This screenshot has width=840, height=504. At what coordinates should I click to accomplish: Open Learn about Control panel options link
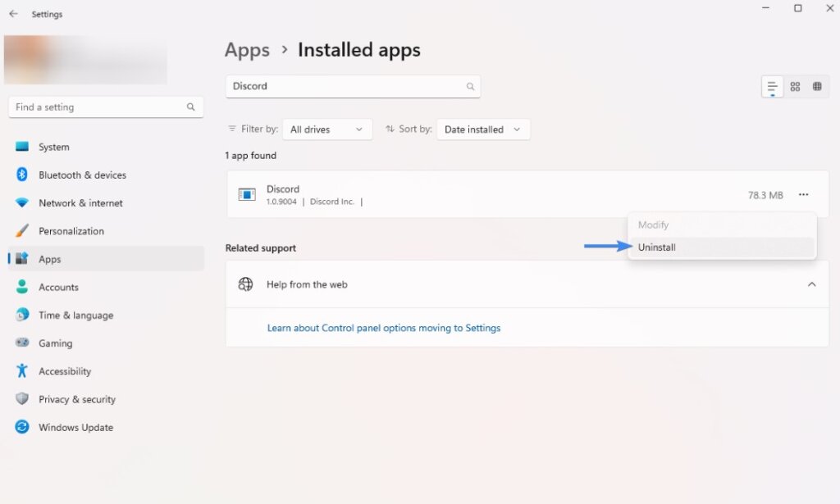[x=384, y=328]
